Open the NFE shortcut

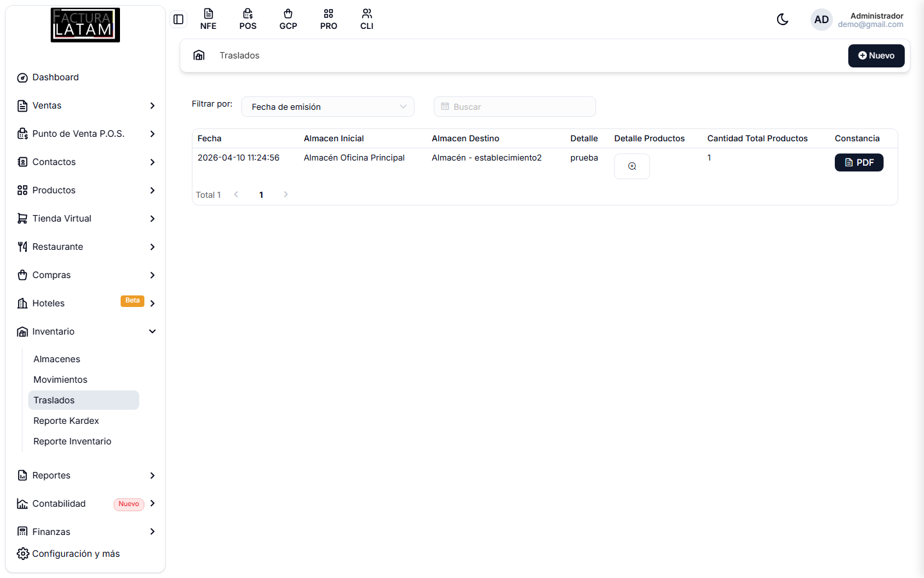tap(208, 19)
